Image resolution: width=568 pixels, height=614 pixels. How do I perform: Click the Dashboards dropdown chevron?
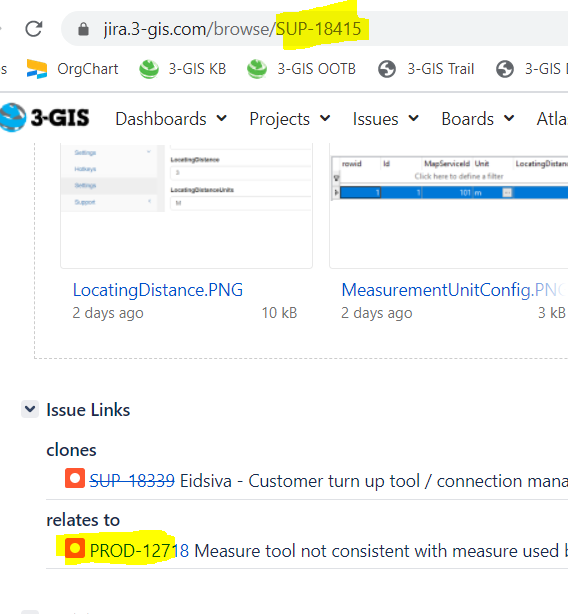[222, 118]
